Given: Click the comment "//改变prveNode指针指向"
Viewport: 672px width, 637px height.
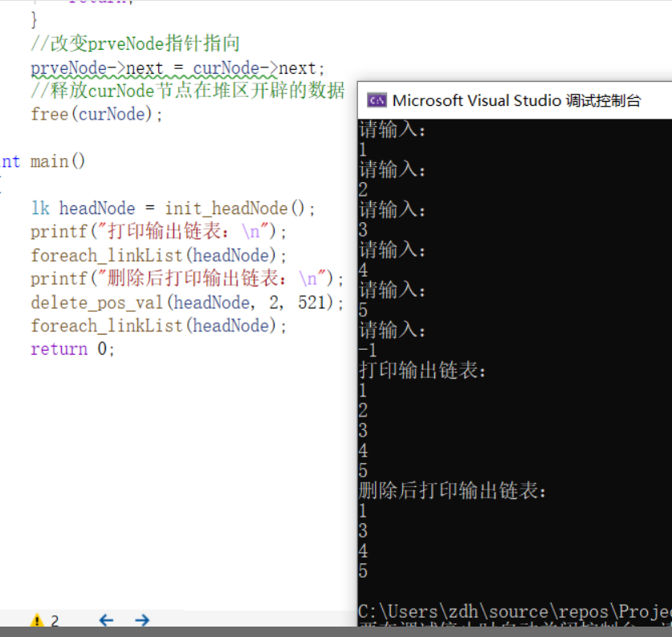Looking at the screenshot, I should (x=135, y=43).
